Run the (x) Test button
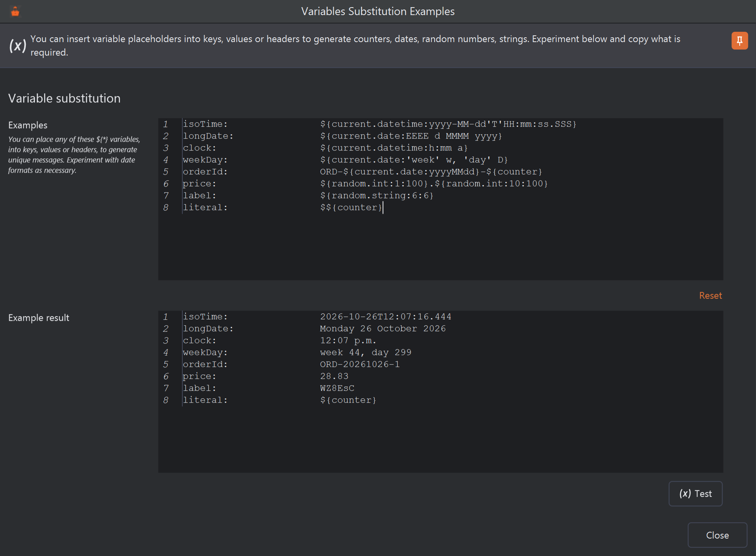The height and width of the screenshot is (556, 756). [695, 494]
